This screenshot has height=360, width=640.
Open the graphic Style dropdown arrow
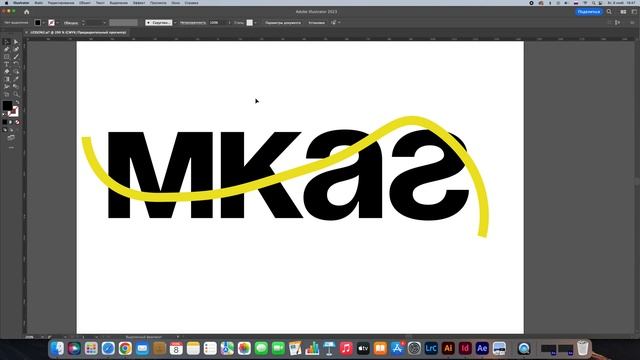pos(255,22)
